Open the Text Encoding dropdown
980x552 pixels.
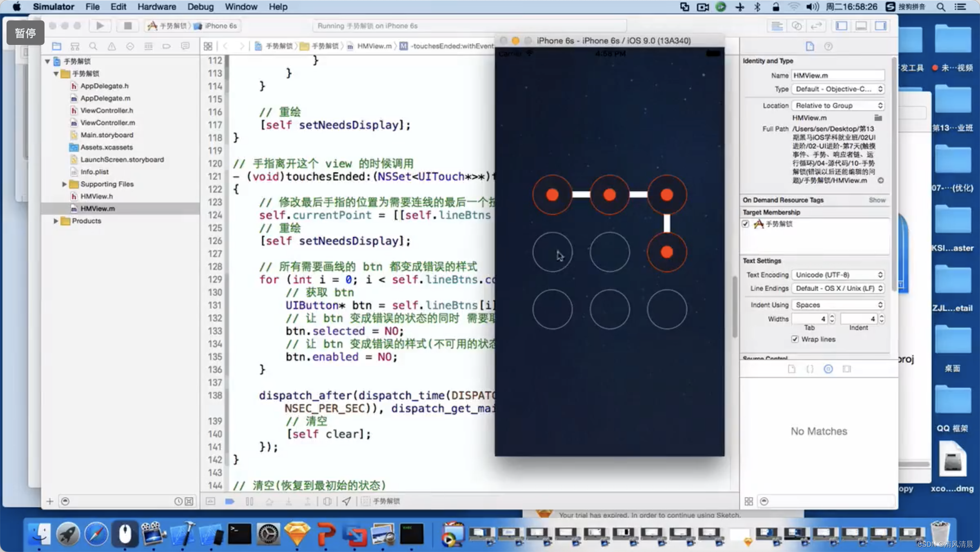839,275
